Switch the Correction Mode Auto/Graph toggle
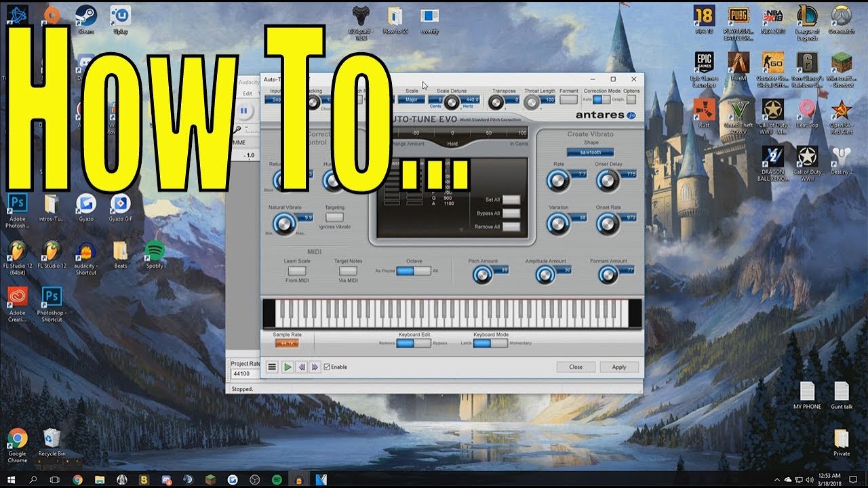868x488 pixels. point(601,100)
